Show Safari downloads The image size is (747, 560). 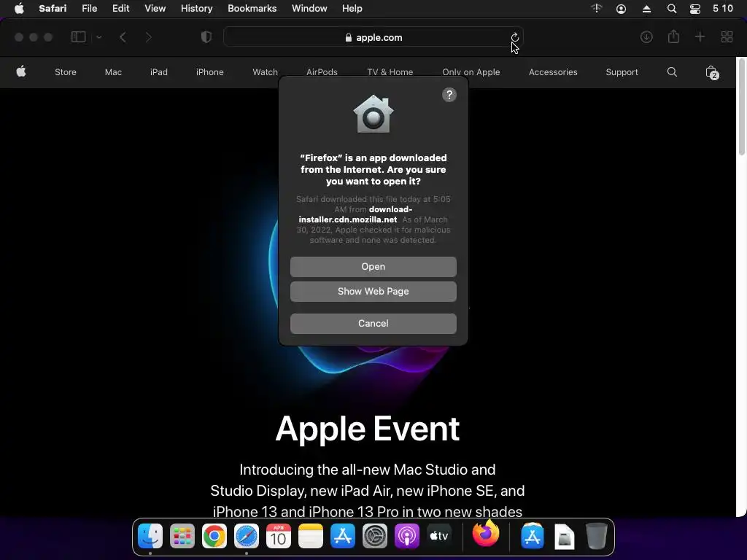click(646, 37)
